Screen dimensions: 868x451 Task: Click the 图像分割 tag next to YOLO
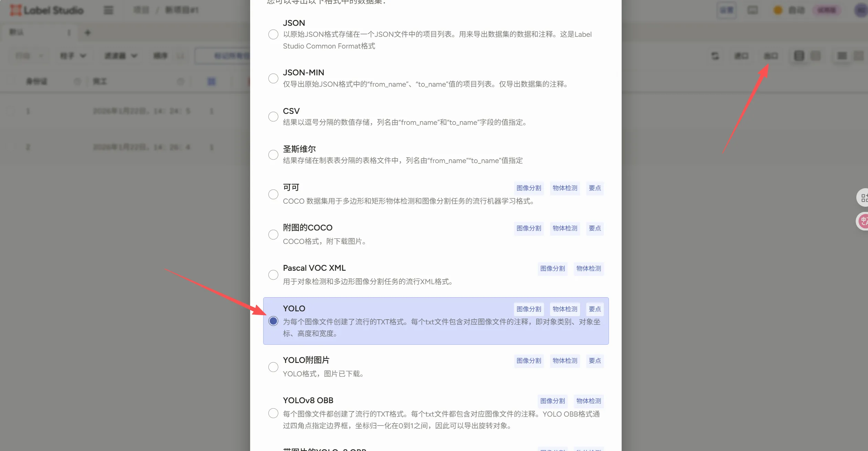tap(529, 309)
